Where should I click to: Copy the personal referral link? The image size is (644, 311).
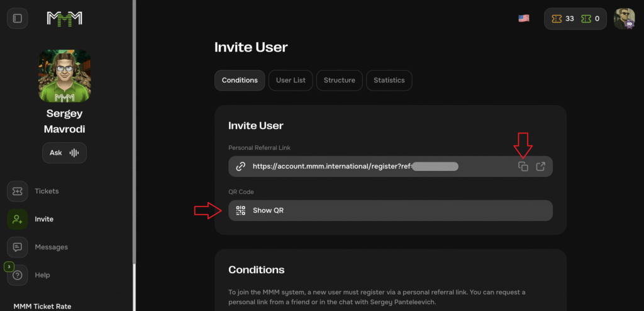point(523,167)
